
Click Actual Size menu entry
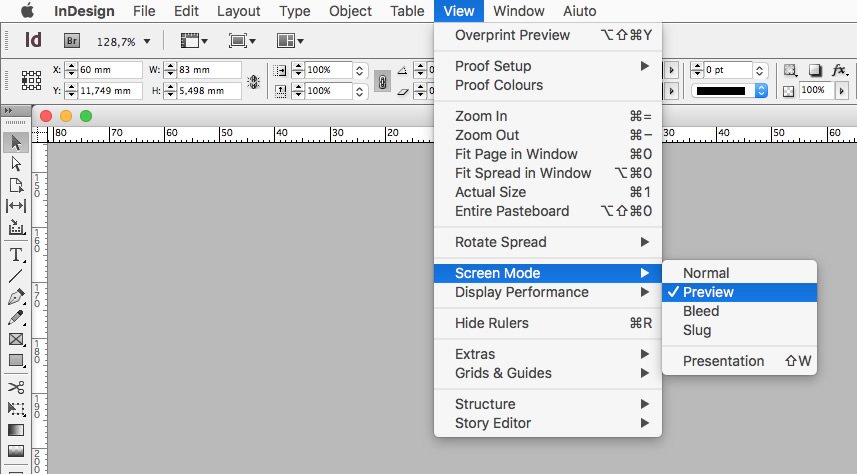pos(548,192)
